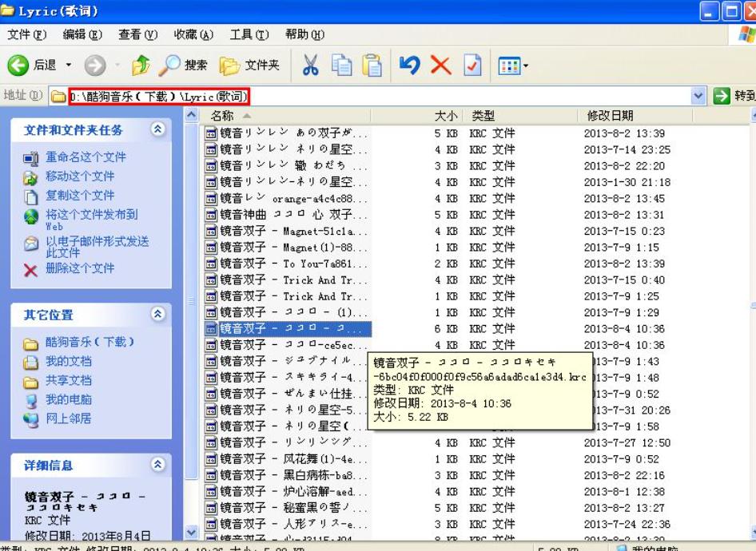Click the Undo arrow icon
Screen dimensions: 756x551
pos(409,65)
